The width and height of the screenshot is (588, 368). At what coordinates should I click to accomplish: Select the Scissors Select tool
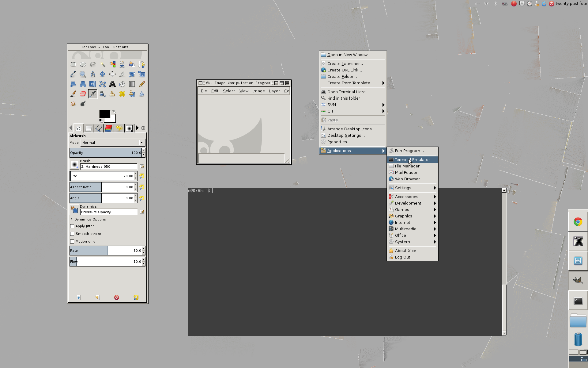pos(122,64)
